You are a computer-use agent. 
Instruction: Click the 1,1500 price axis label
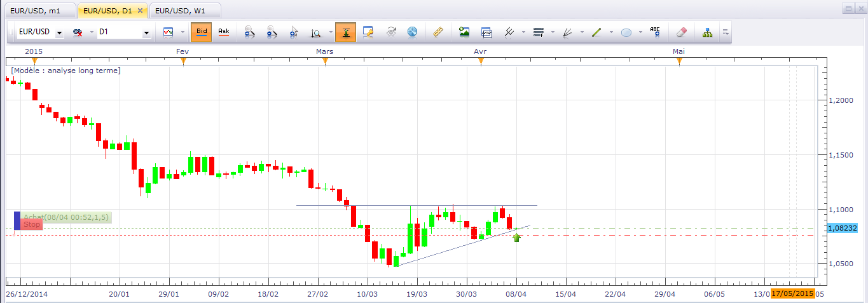coord(842,155)
